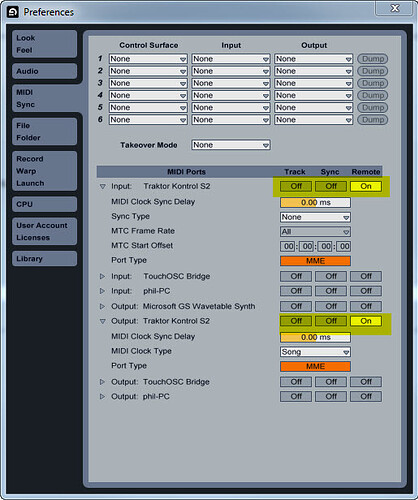Expand Output Microsoft GS Wavetable Synth port
418x500 pixels.
tap(102, 306)
